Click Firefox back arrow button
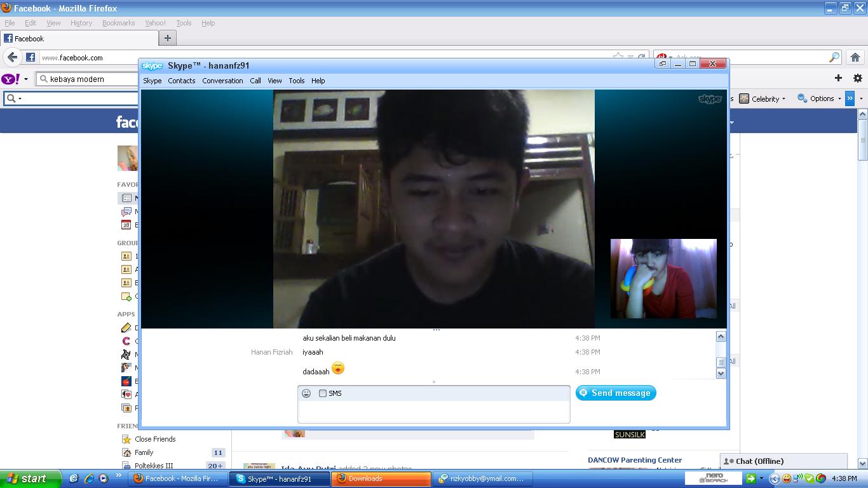This screenshot has width=868, height=488. tap(12, 57)
